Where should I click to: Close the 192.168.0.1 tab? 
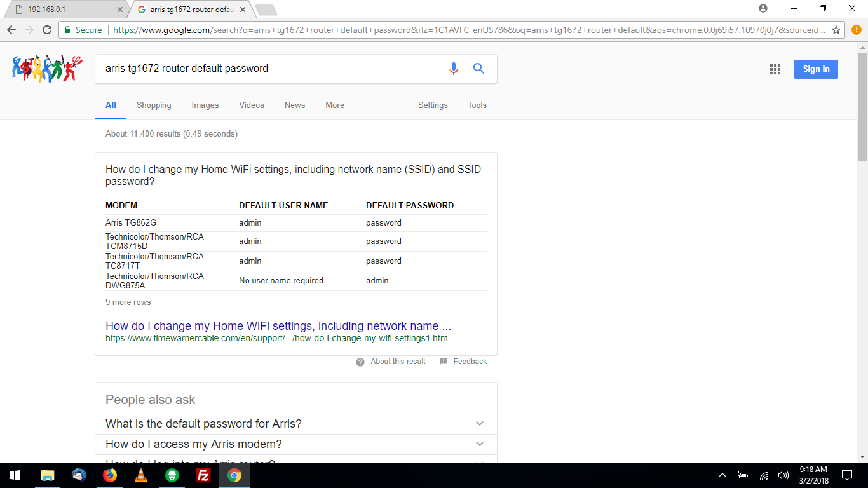coord(120,10)
